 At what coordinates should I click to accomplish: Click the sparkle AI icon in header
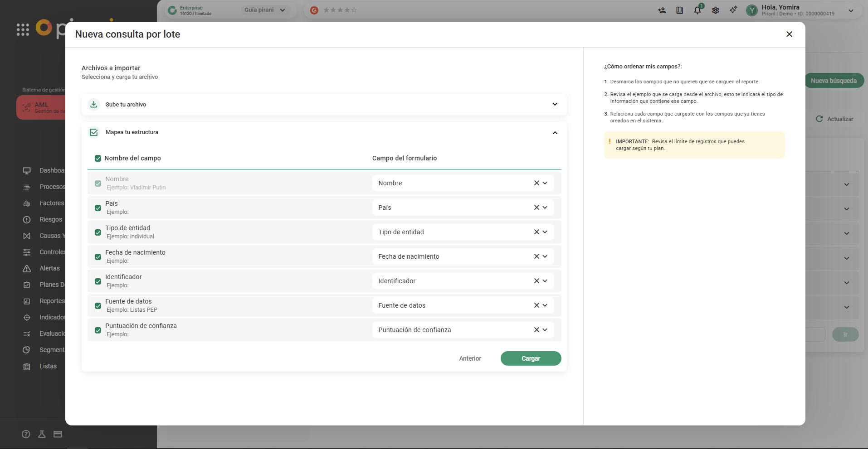click(x=733, y=10)
